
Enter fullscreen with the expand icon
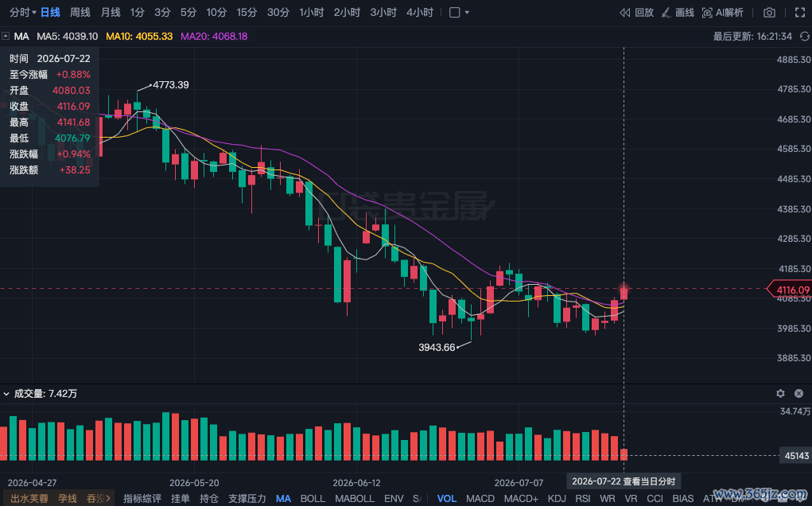[800, 13]
